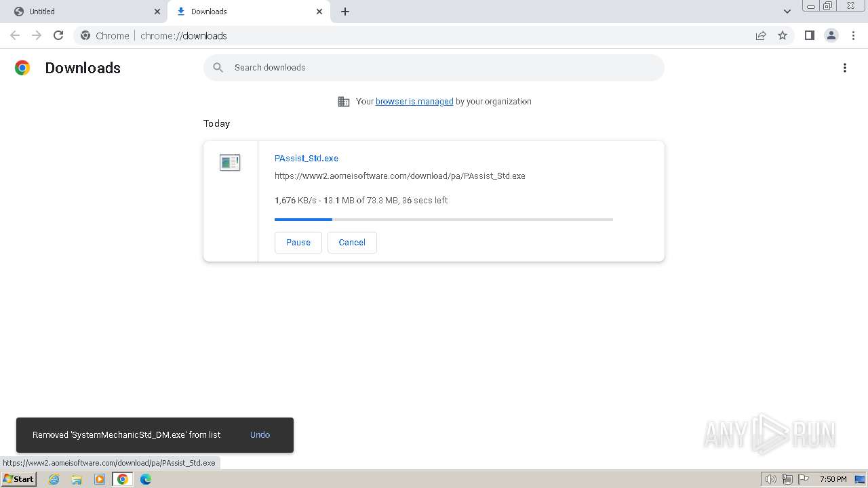Click the PAssist_Std.exe file icon
This screenshot has height=488, width=868.
(x=230, y=162)
